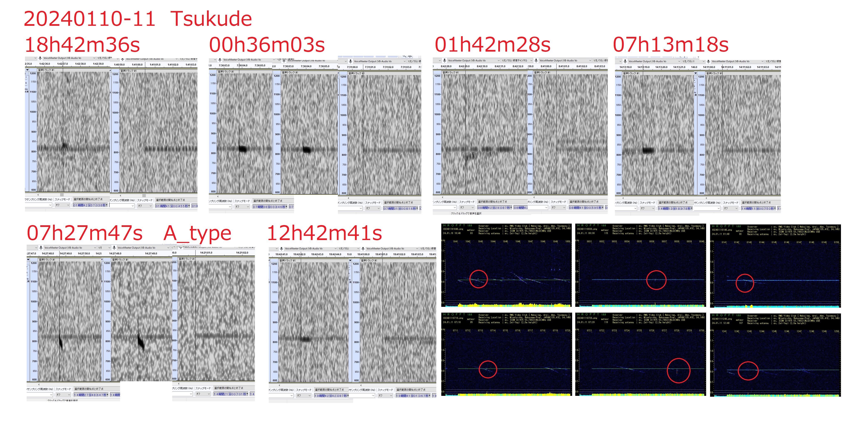
Task: Click 音声トラック #1 title above 7:36:03.0 spectrogram
Action: click(226, 71)
